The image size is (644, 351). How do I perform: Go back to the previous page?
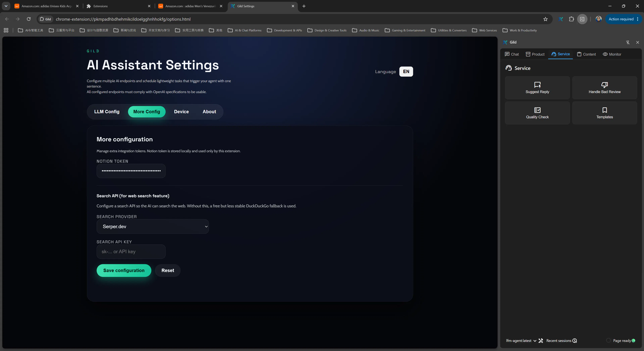(7, 19)
